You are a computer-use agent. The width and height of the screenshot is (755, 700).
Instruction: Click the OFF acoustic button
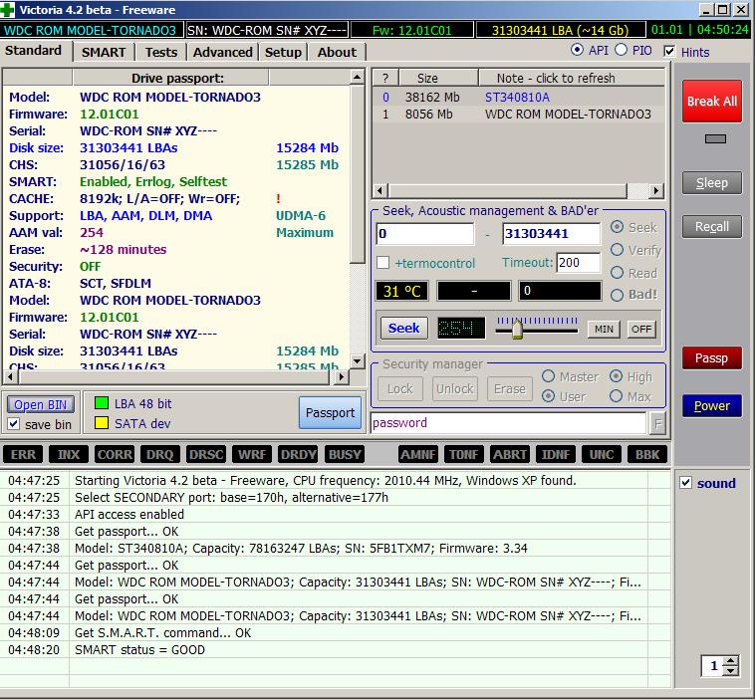tap(641, 330)
